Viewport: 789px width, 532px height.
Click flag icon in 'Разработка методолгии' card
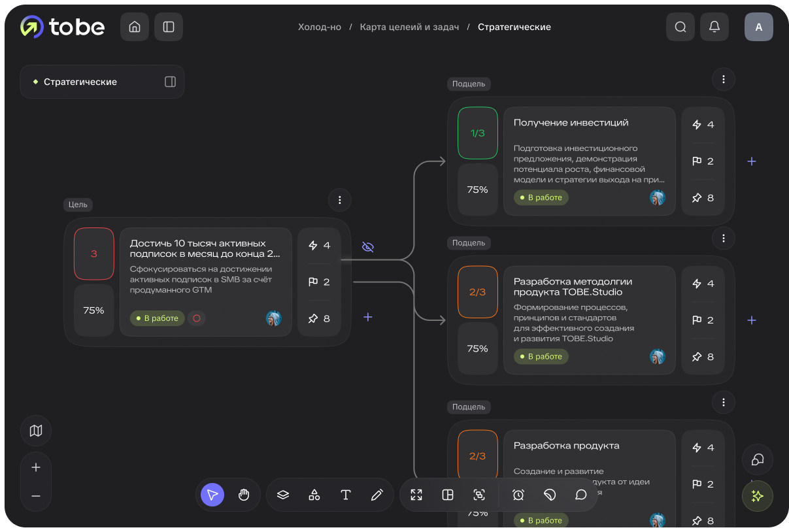(696, 320)
